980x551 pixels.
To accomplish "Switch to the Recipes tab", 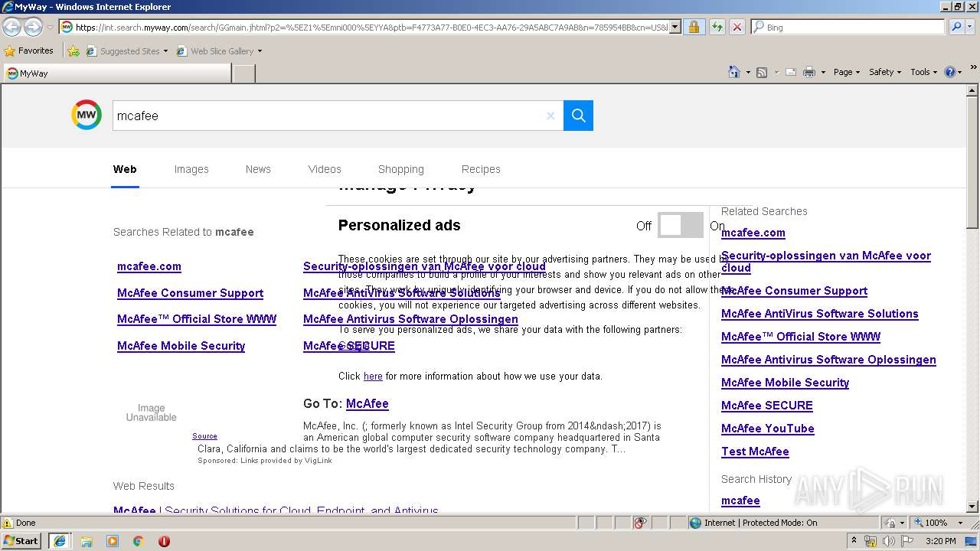I will pos(481,169).
